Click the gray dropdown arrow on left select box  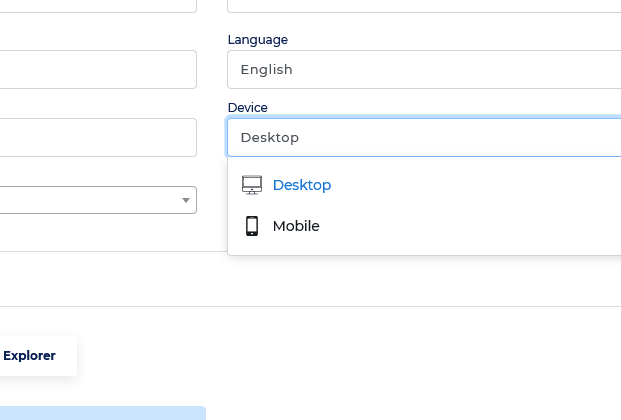(186, 200)
